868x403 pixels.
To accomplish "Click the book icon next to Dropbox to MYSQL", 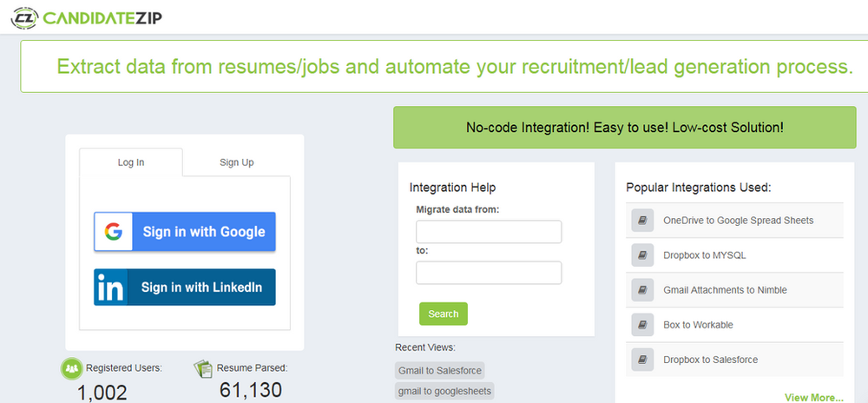I will point(642,255).
